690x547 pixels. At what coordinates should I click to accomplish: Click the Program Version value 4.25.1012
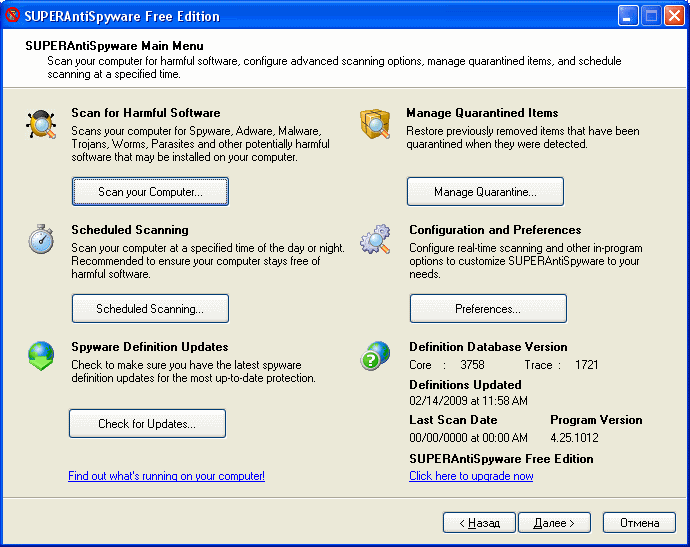574,437
